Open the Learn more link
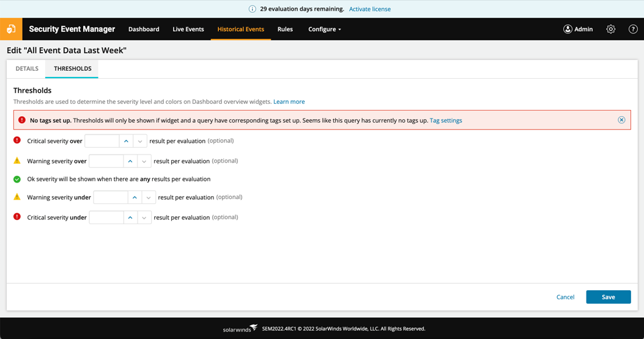Viewport: 644px width, 339px height. [289, 102]
